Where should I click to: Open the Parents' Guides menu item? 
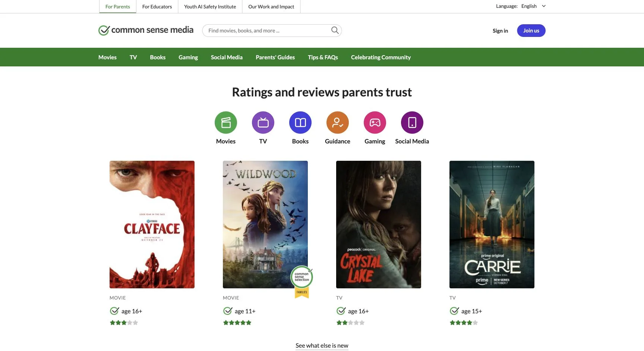pyautogui.click(x=275, y=57)
